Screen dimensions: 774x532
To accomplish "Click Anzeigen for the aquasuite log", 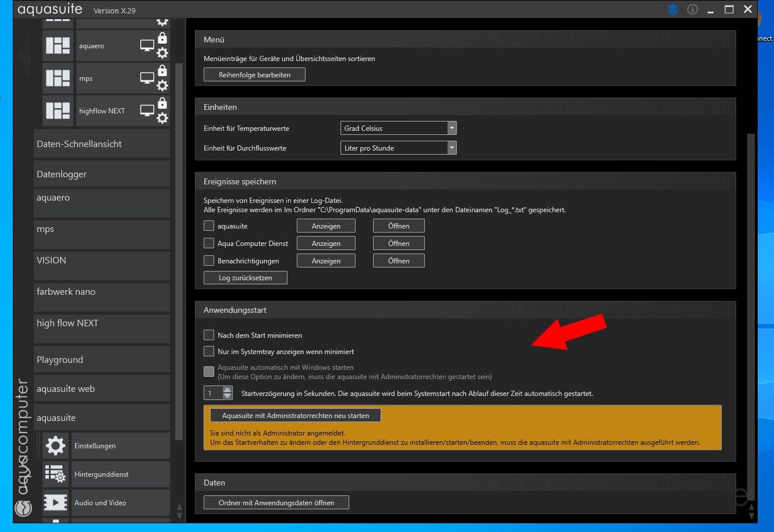I will click(x=326, y=226).
